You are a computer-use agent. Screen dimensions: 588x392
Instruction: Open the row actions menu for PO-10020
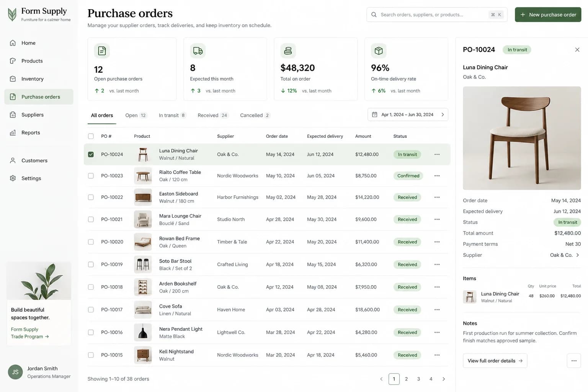click(437, 242)
